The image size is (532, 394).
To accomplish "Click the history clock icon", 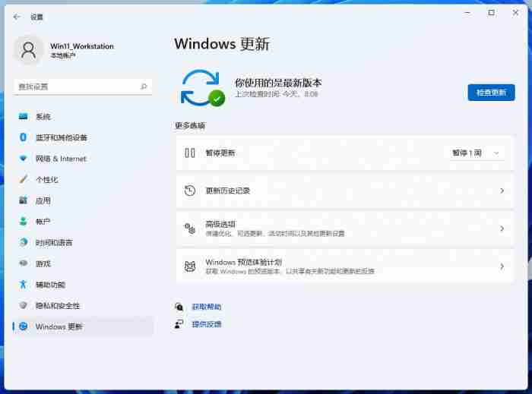I will click(190, 191).
